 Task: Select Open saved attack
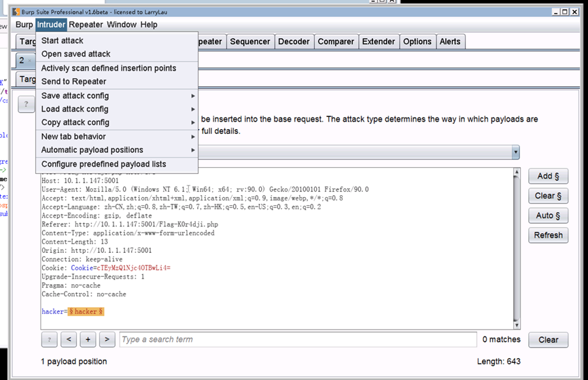[117, 54]
